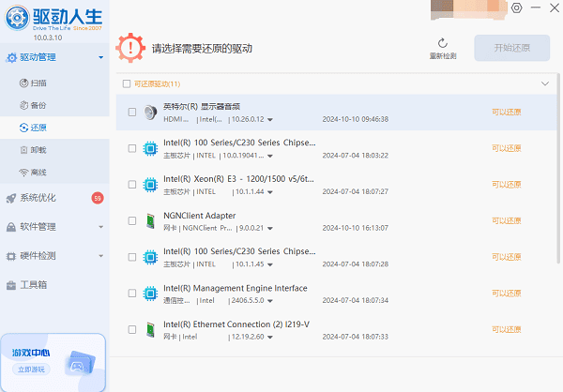
Task: Open the 备份 backup page
Action: coord(38,105)
